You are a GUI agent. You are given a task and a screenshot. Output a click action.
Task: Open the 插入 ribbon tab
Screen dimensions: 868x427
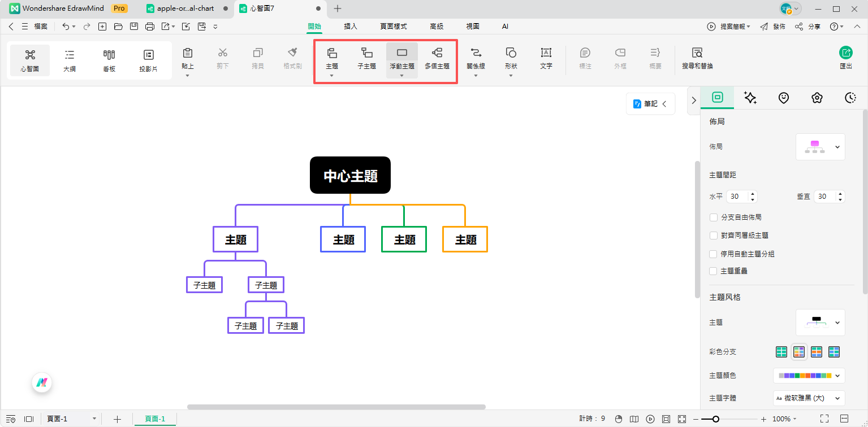(351, 27)
